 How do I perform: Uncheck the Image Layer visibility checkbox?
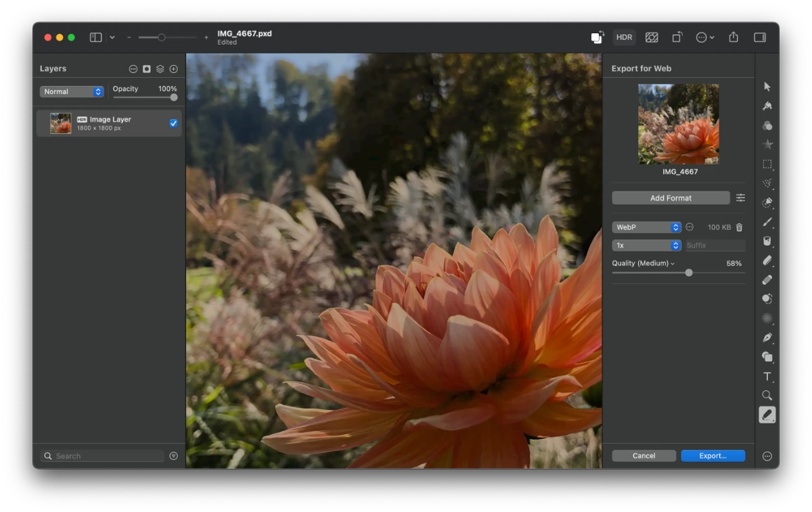coord(173,122)
